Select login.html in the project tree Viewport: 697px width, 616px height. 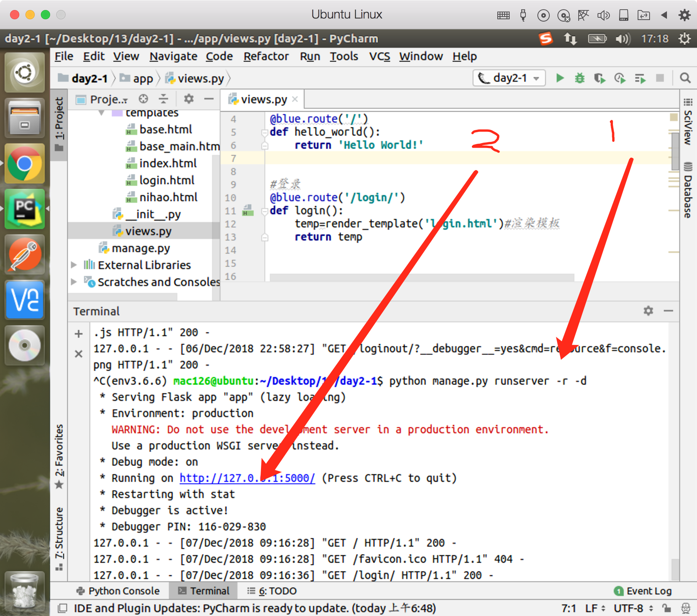pos(167,180)
